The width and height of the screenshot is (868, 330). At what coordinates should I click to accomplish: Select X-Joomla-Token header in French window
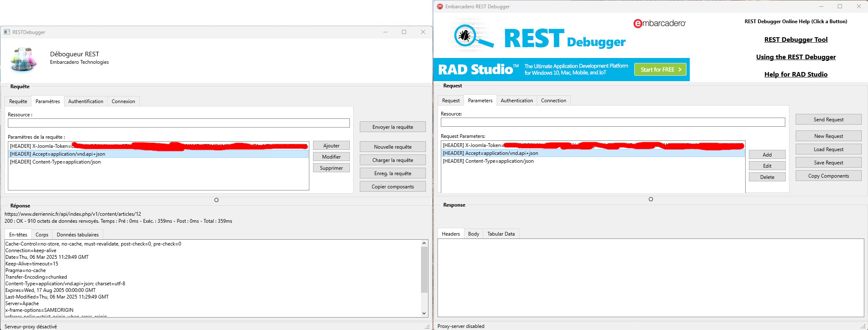click(158, 146)
